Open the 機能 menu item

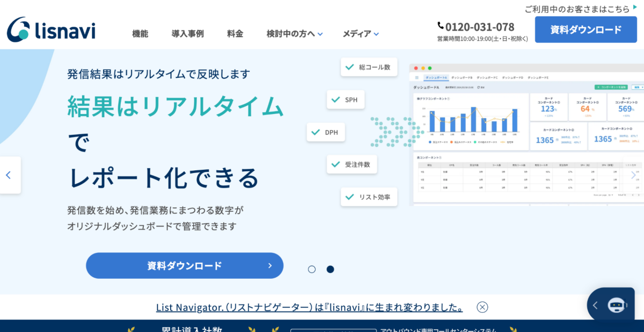click(140, 33)
